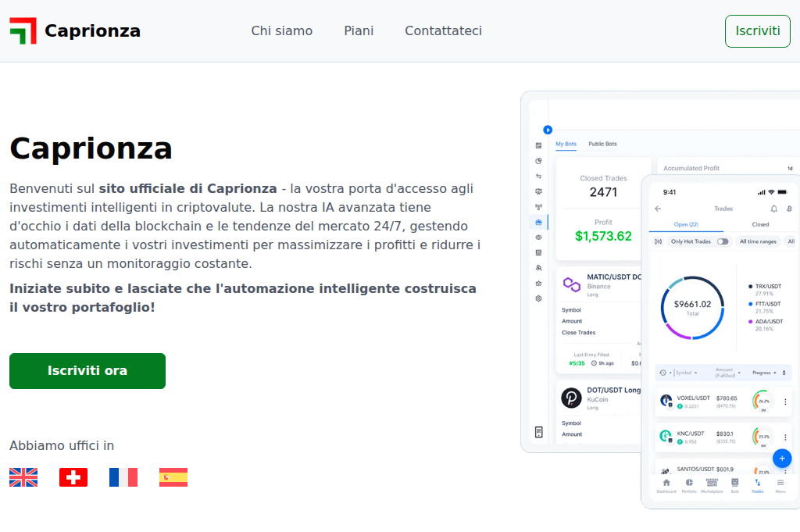The image size is (800, 532).
Task: Click the Iscriviti ora button
Action: click(x=87, y=370)
